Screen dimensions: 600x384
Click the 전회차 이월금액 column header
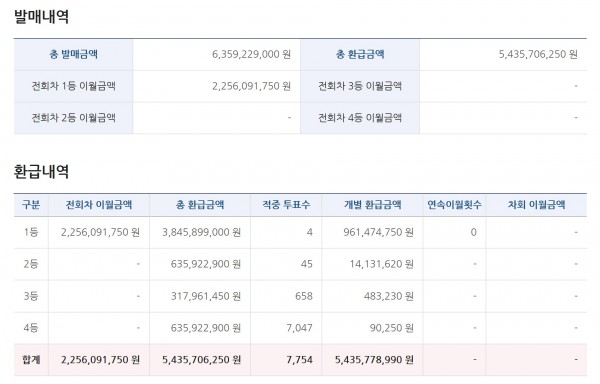[99, 205]
